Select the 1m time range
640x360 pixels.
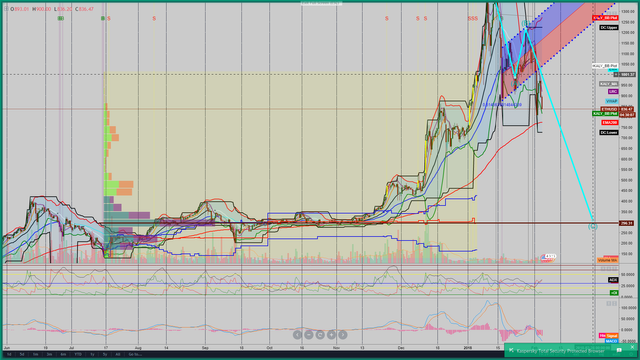pyautogui.click(x=36, y=354)
